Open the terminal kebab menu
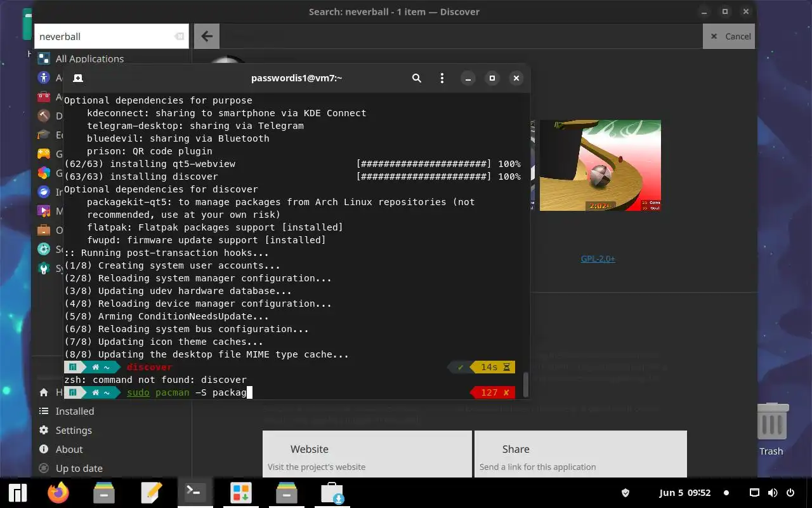 click(442, 78)
